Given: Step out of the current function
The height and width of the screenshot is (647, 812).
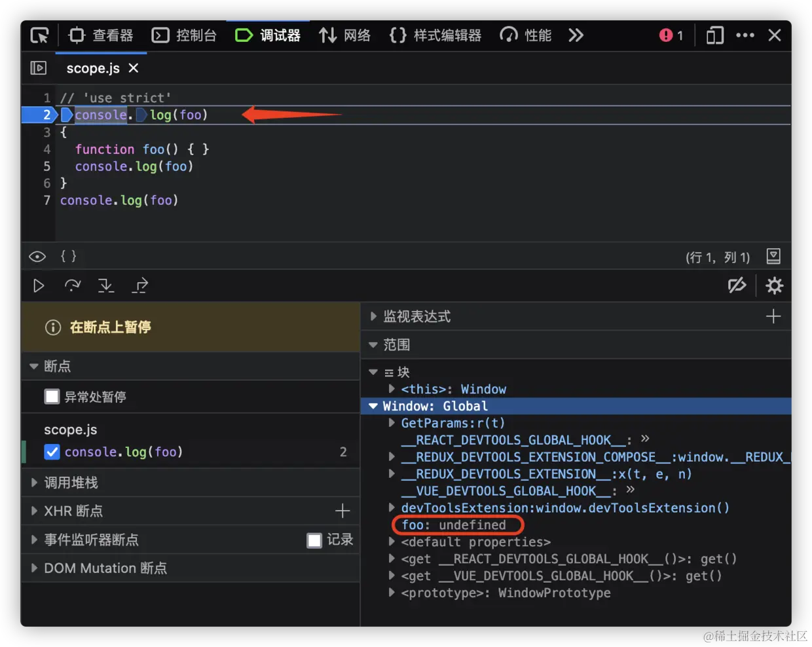Looking at the screenshot, I should pyautogui.click(x=140, y=286).
